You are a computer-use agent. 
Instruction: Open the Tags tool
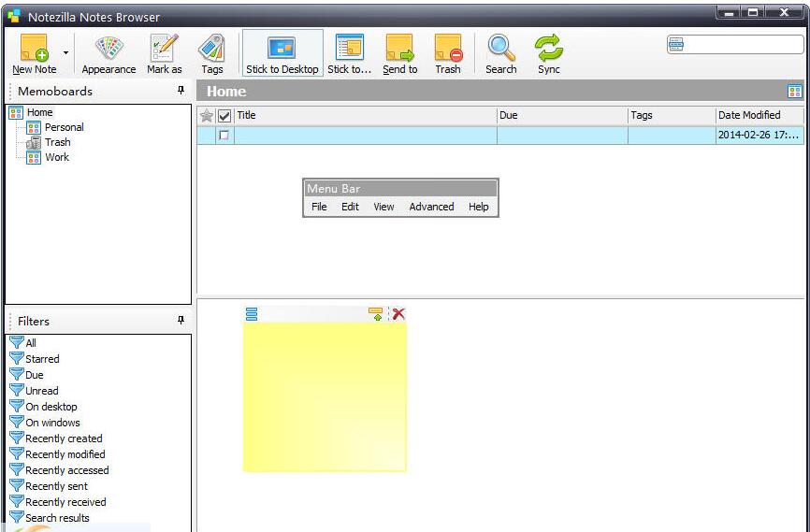pyautogui.click(x=211, y=53)
